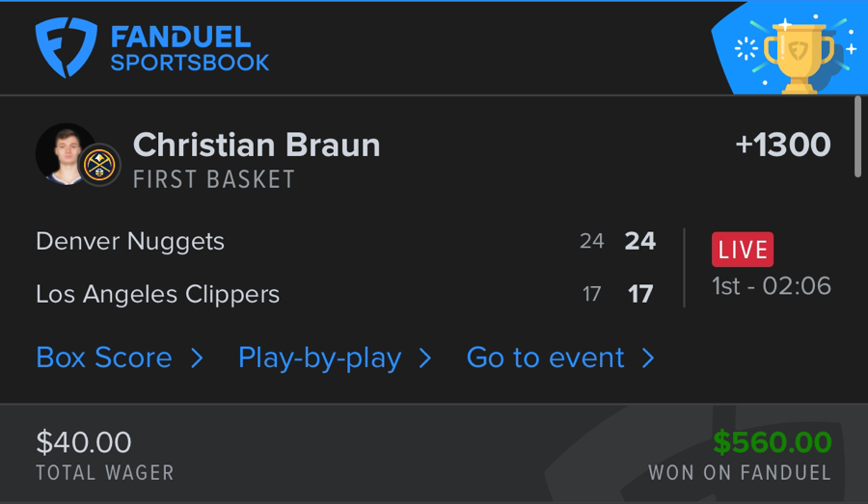The image size is (868, 504).
Task: Click the starburst icon beside the trophy
Action: [x=746, y=49]
